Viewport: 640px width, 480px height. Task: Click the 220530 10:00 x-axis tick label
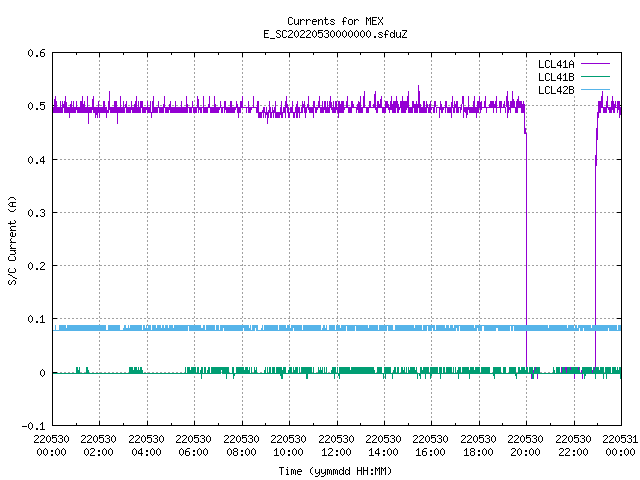coord(288,446)
